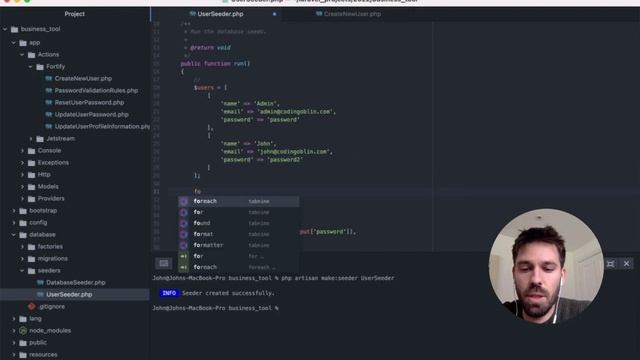This screenshot has height=360, width=640.
Task: Collapse the seeders folder chevron
Action: coord(22,271)
